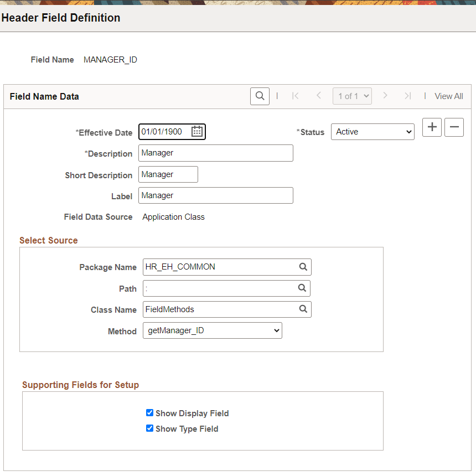This screenshot has height=476, width=476.
Task: Click the search magnifier in Field Name Data header
Action: 260,96
